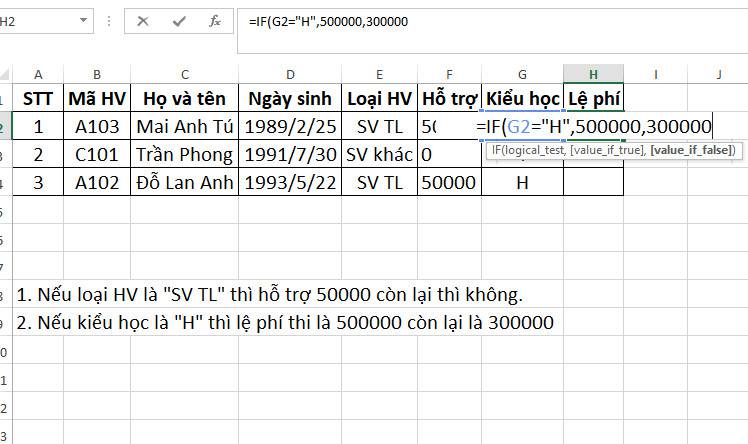
Task: Click the 'Kiểu học' header cell
Action: coord(522,98)
